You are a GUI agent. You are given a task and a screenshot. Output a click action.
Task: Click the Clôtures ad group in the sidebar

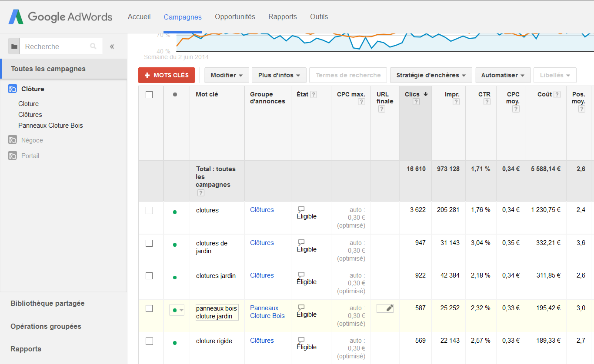point(30,115)
